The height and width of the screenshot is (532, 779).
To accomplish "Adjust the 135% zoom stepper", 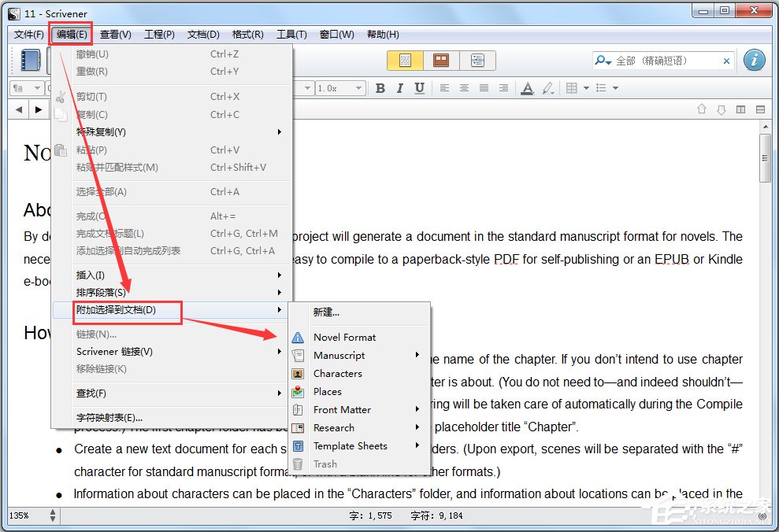I will (x=53, y=515).
